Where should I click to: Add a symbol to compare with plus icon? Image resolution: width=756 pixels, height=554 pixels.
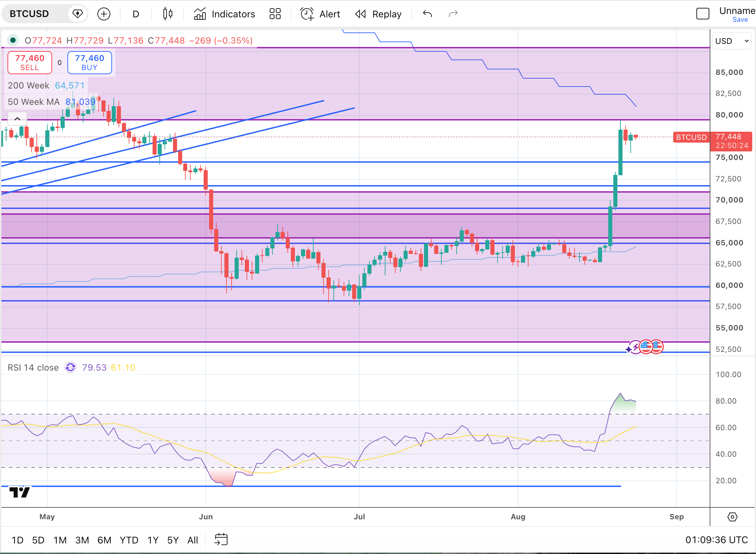pyautogui.click(x=104, y=14)
